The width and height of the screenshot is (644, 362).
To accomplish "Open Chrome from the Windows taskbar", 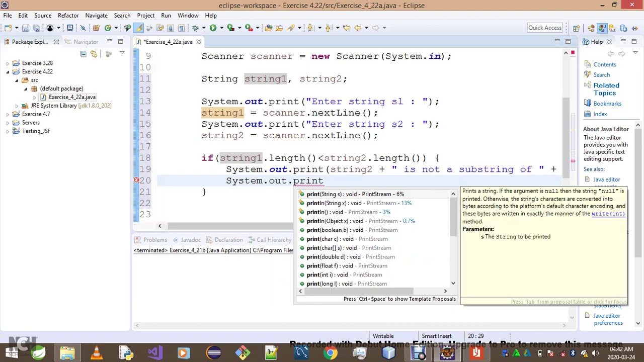I will click(x=330, y=353).
